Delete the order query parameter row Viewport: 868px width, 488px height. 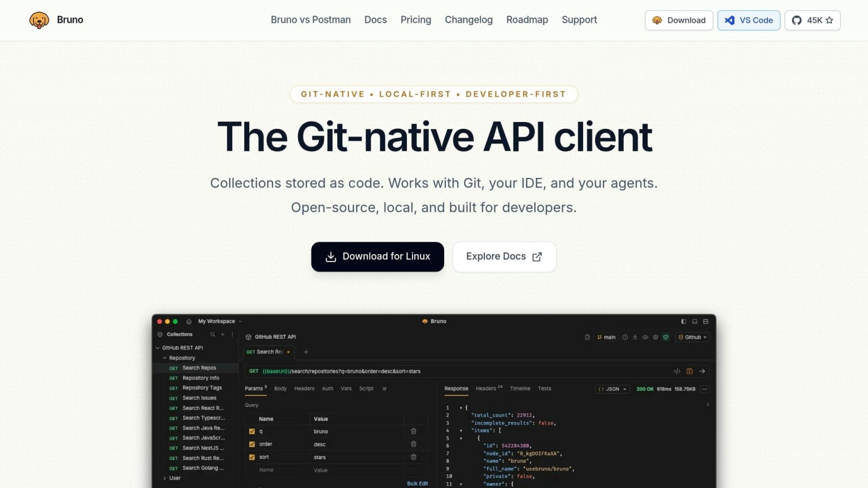click(x=414, y=444)
